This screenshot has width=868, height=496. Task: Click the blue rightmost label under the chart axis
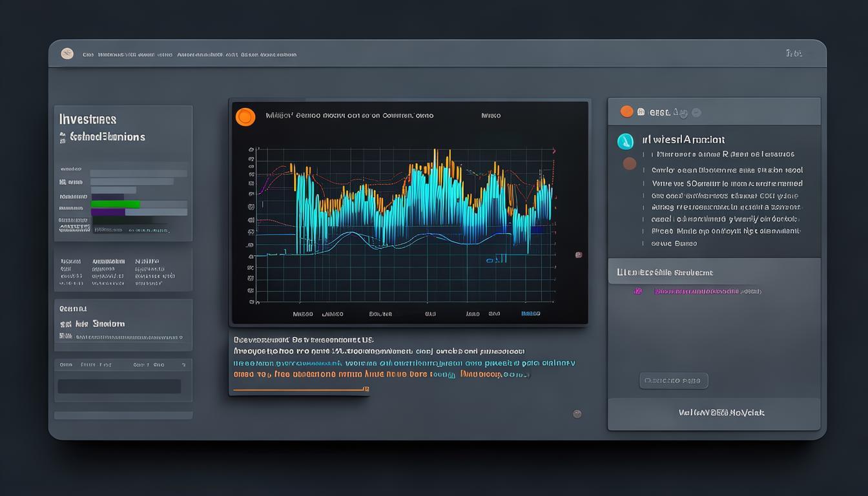point(530,314)
